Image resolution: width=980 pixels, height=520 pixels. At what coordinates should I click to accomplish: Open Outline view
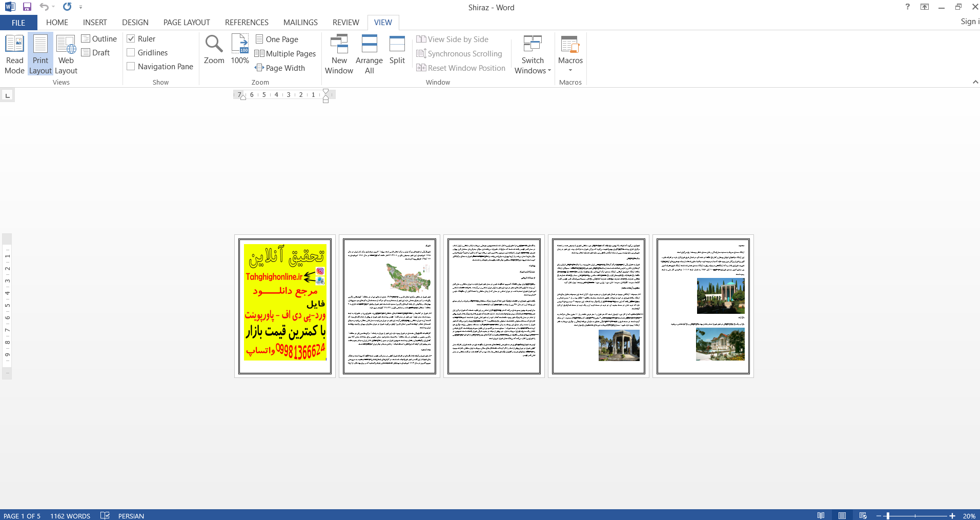(99, 39)
